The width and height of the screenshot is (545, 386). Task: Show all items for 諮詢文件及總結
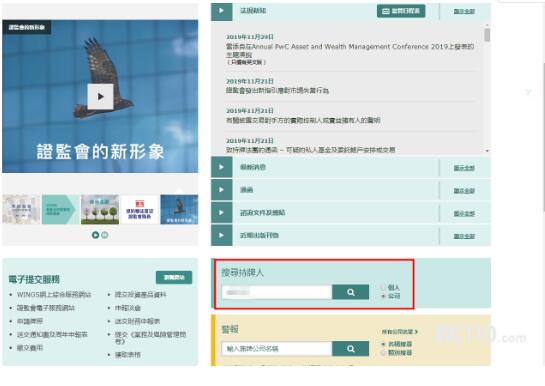[x=464, y=214]
